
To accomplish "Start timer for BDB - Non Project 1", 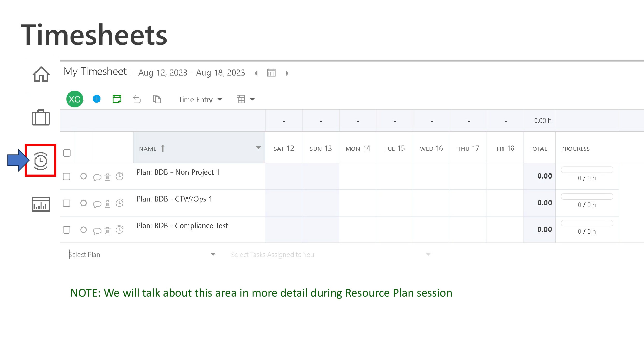I will 120,176.
